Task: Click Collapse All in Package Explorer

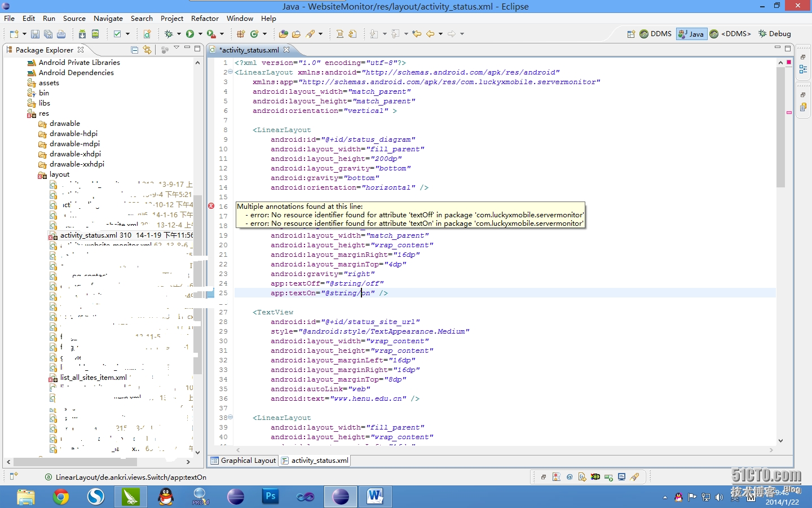Action: click(134, 50)
